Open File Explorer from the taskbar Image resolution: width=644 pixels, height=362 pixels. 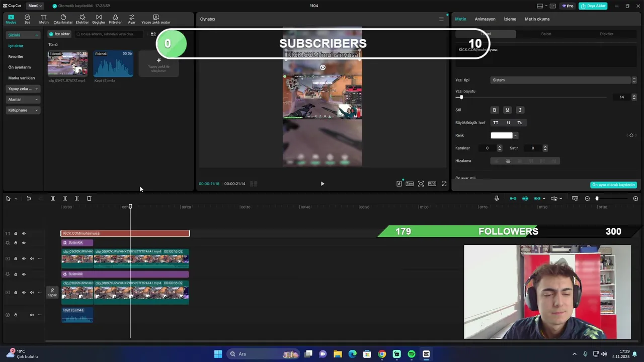click(x=338, y=354)
